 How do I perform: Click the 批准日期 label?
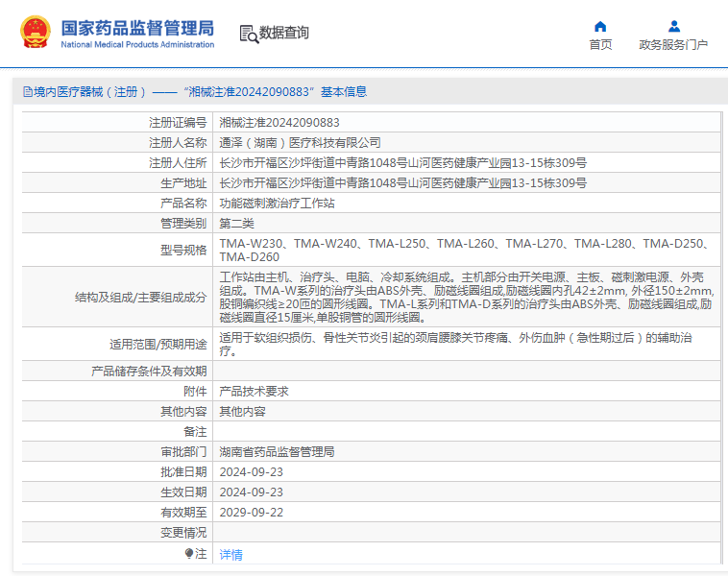point(183,472)
